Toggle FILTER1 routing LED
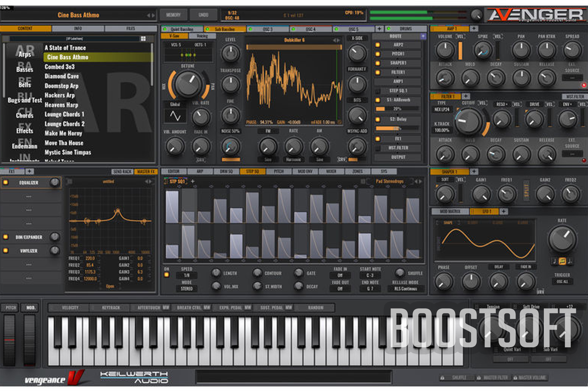This screenshot has width=588, height=392. coord(378,72)
